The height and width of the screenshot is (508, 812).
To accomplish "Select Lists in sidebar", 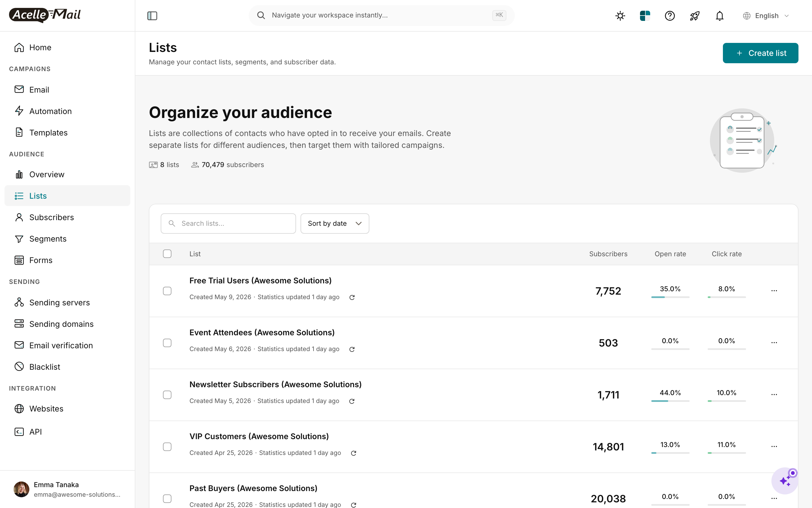I will (67, 196).
